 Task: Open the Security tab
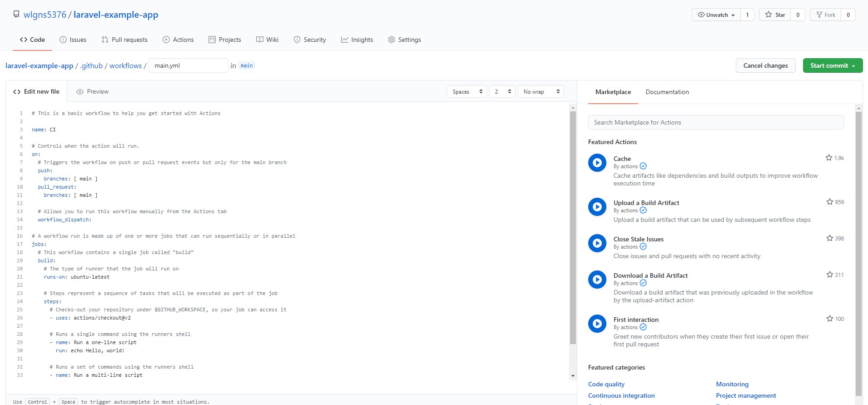tap(310, 40)
